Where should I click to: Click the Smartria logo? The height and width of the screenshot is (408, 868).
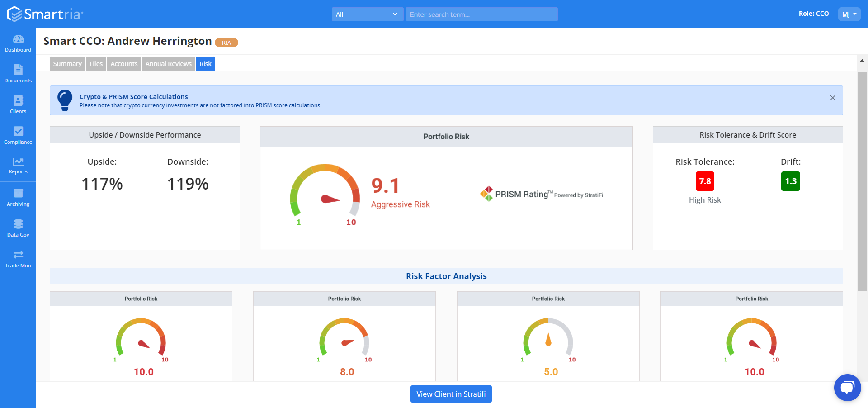[45, 14]
